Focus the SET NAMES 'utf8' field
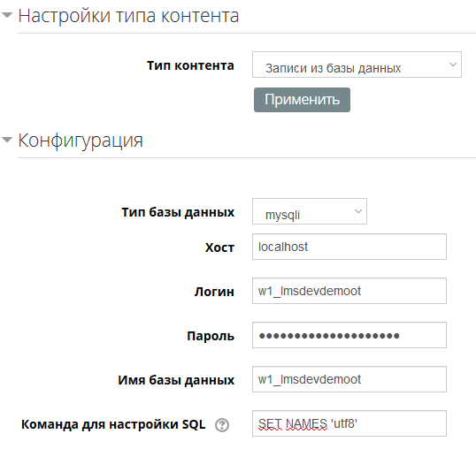This screenshot has height=449, width=476. tap(349, 423)
